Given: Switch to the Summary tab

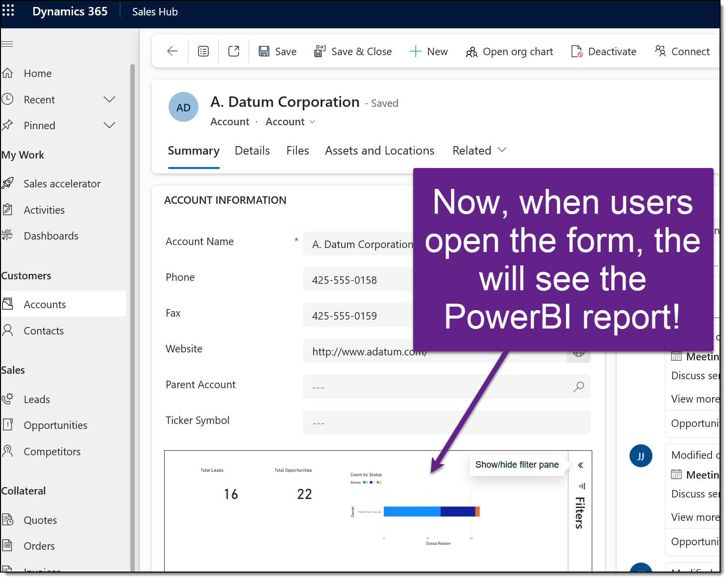Looking at the screenshot, I should 193,151.
